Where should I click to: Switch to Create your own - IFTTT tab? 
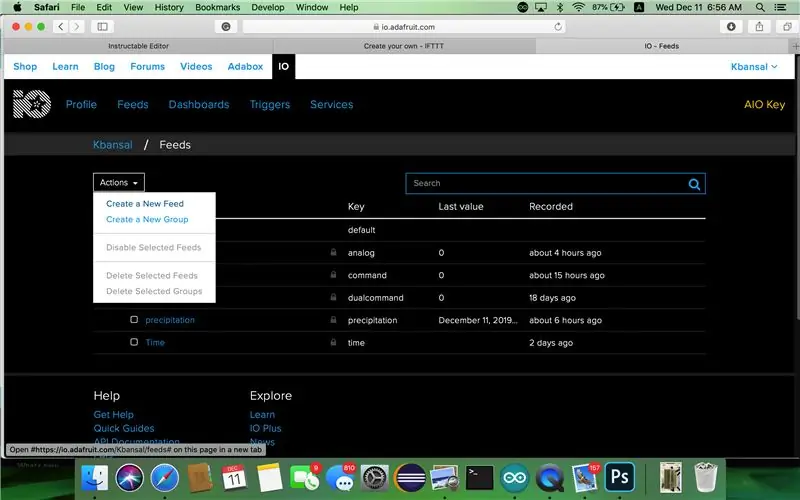404,46
